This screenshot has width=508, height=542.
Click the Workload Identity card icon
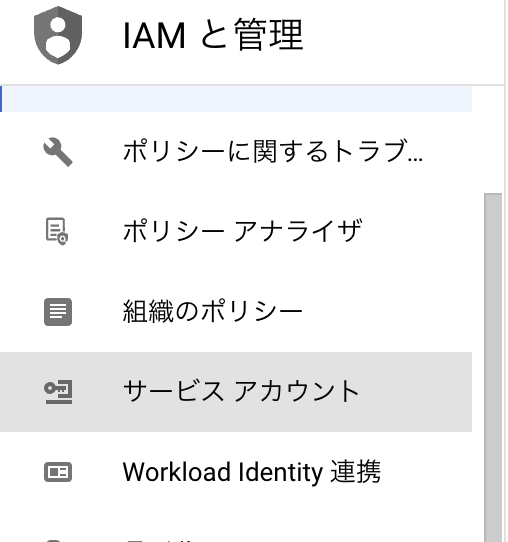[x=58, y=472]
